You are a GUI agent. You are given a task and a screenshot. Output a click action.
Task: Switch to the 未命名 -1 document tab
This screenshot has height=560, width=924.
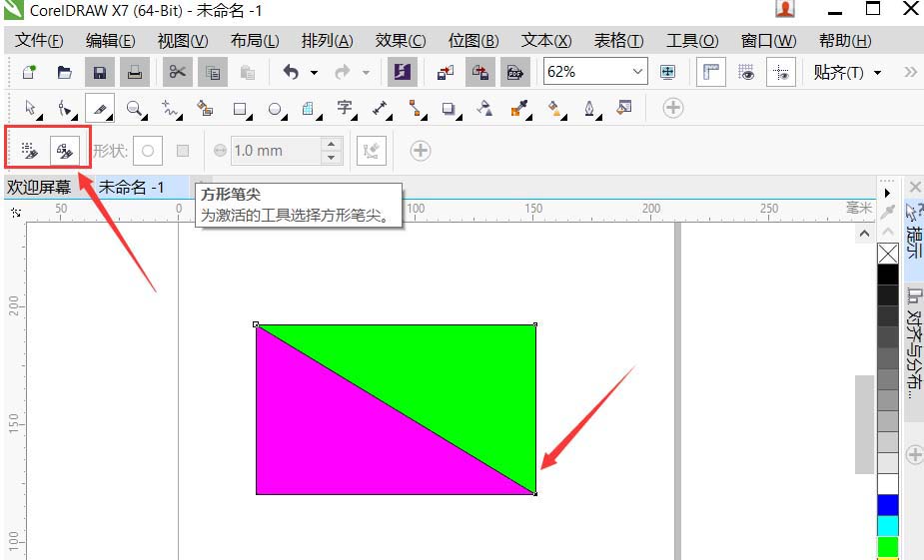pyautogui.click(x=131, y=188)
